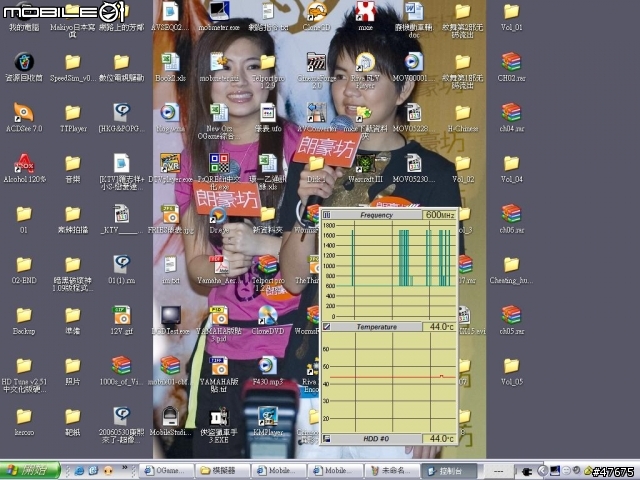Click the Frequency panel header label
This screenshot has width=640, height=480.
376,215
